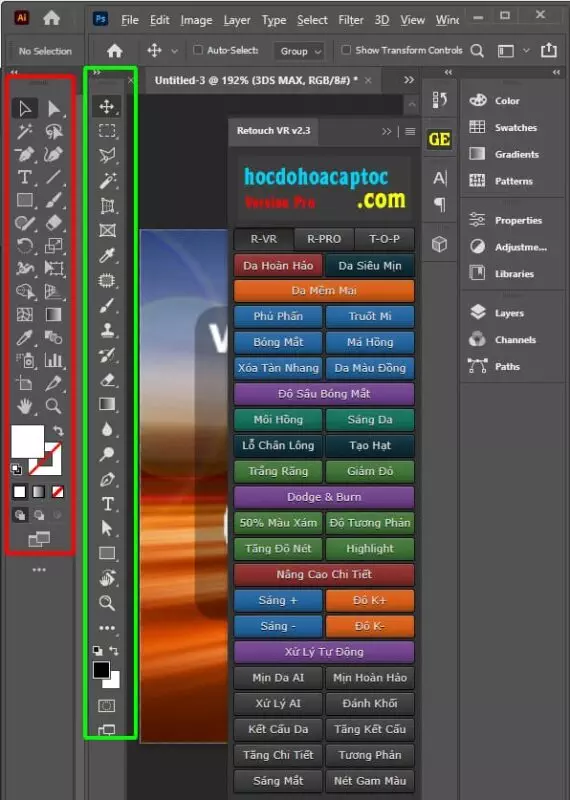Show more document tabs chevron
This screenshot has height=800, width=570.
(409, 80)
